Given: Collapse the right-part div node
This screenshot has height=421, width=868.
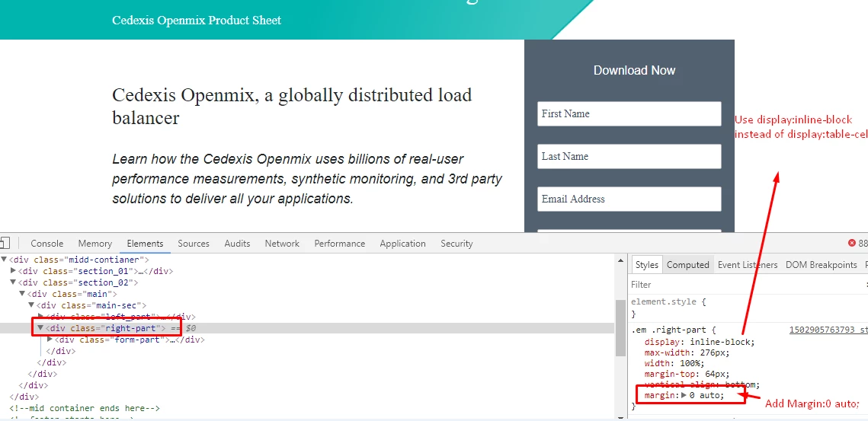Looking at the screenshot, I should pyautogui.click(x=40, y=328).
